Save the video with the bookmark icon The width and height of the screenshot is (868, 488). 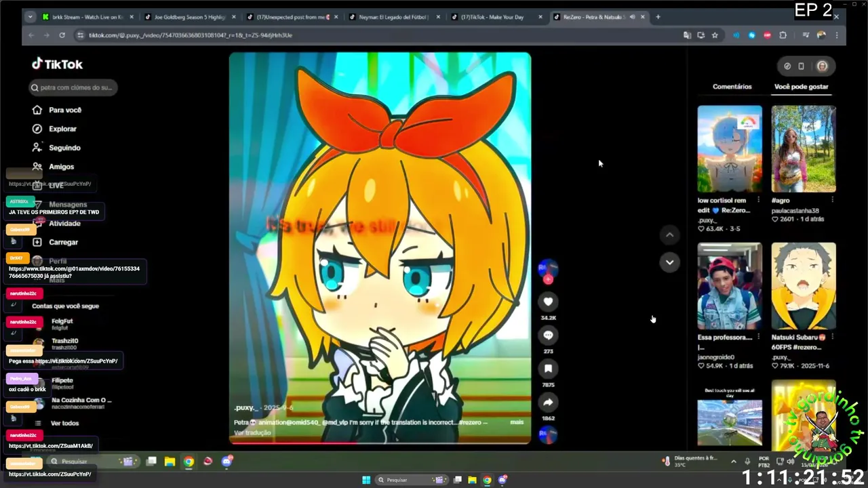coord(548,369)
